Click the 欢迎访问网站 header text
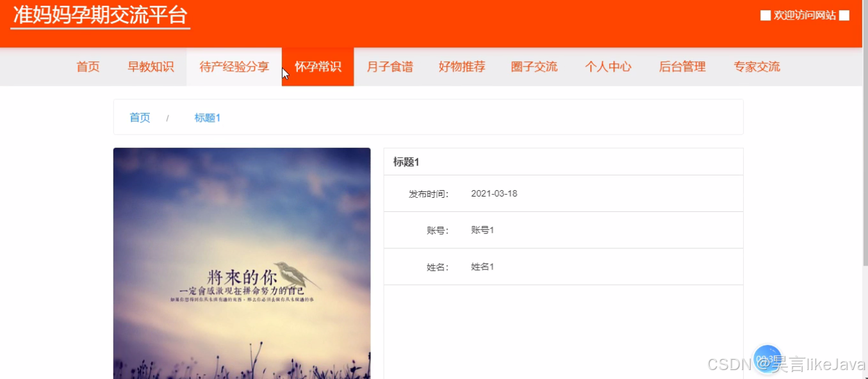This screenshot has width=868, height=379. pyautogui.click(x=805, y=15)
